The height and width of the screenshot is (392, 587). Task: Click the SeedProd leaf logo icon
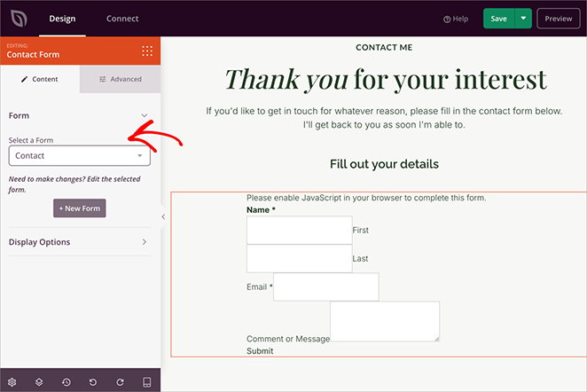point(18,19)
